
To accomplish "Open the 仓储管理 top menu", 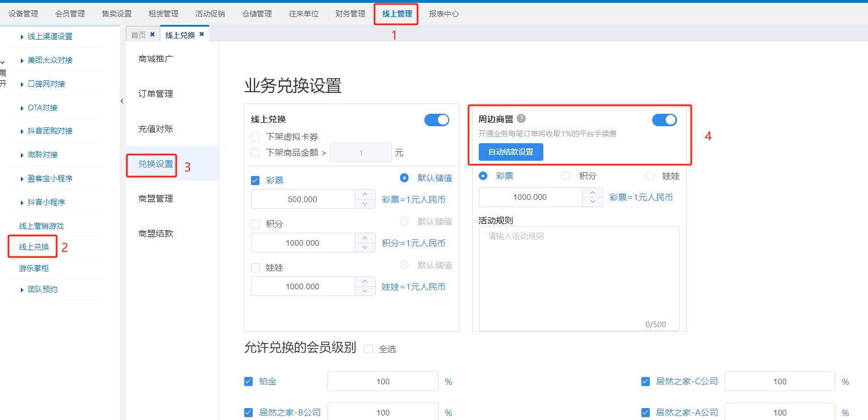I will click(x=257, y=14).
